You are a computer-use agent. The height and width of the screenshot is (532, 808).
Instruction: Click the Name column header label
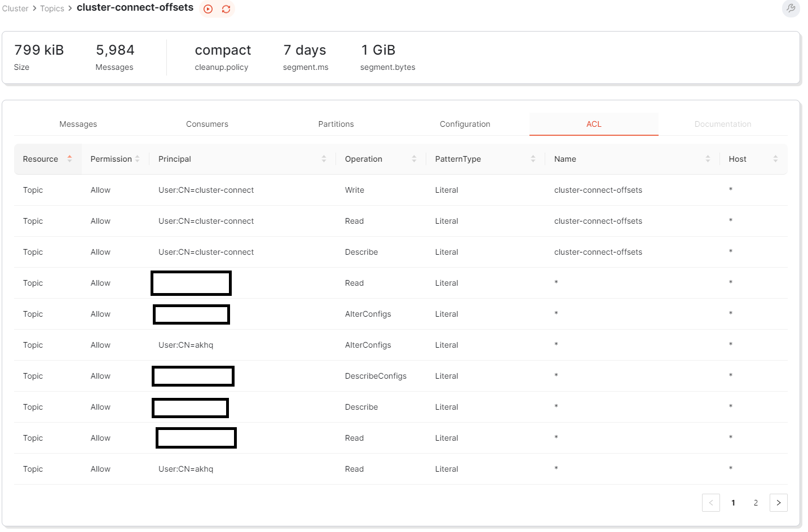(565, 159)
